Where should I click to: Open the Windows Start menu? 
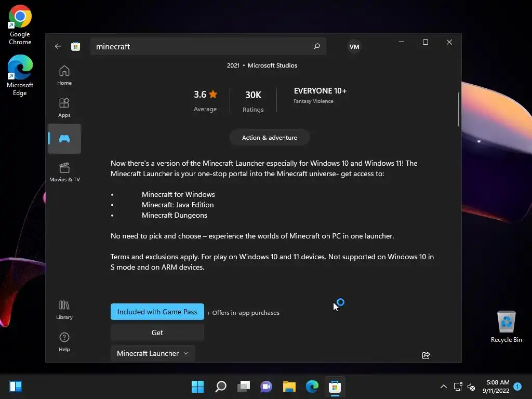pyautogui.click(x=197, y=387)
